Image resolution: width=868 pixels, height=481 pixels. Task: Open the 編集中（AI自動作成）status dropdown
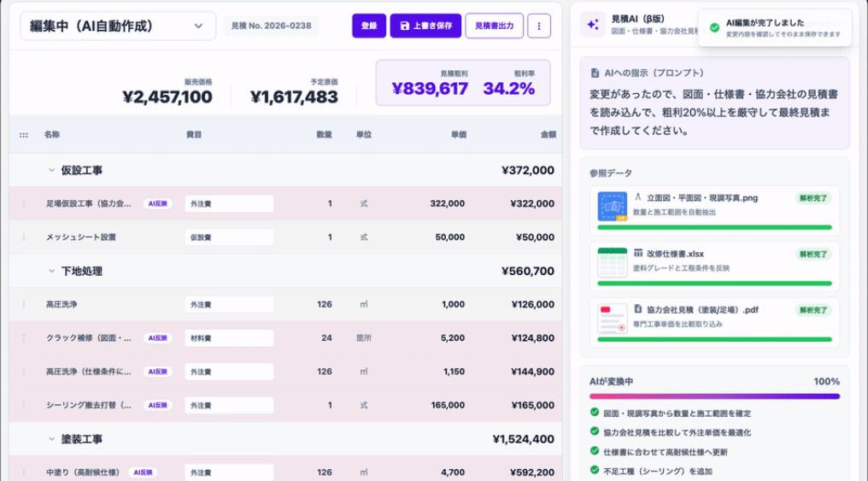point(117,26)
